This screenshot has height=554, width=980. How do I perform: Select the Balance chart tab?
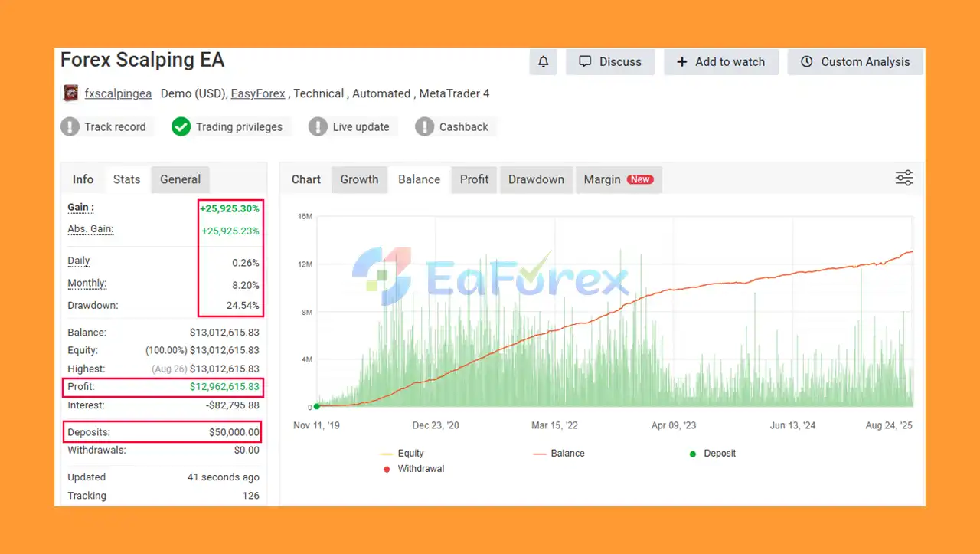pyautogui.click(x=419, y=179)
